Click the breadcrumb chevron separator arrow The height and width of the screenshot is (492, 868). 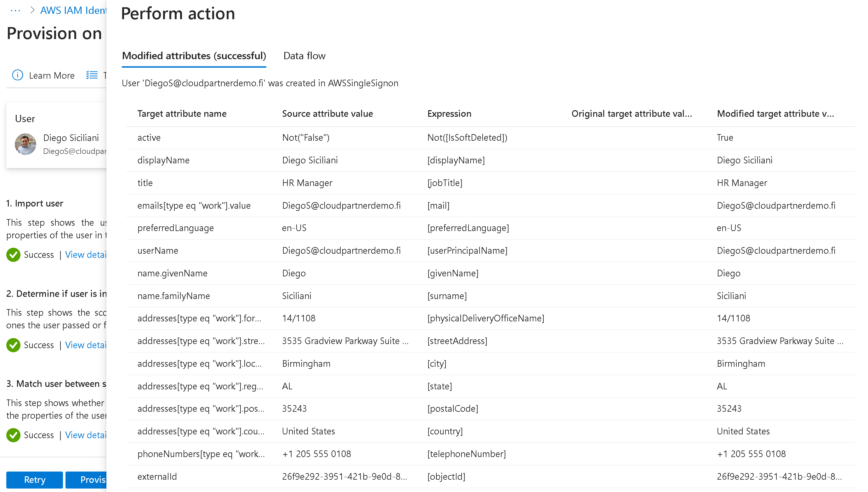pos(32,10)
